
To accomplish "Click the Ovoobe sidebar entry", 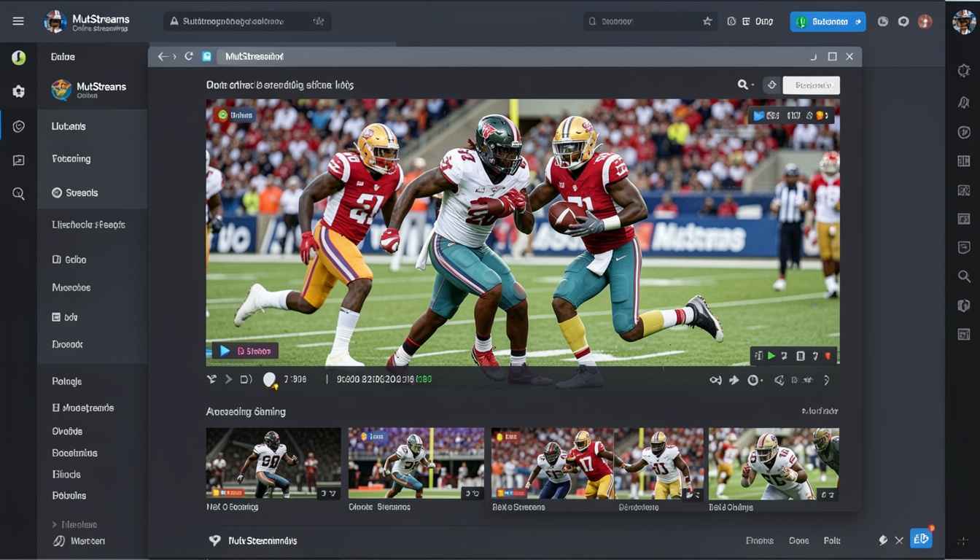I will [x=67, y=431].
